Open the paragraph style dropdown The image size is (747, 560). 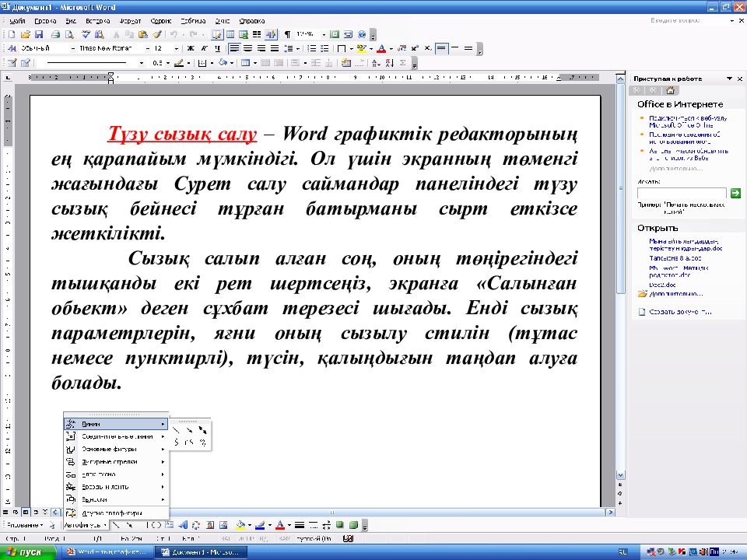pyautogui.click(x=72, y=48)
